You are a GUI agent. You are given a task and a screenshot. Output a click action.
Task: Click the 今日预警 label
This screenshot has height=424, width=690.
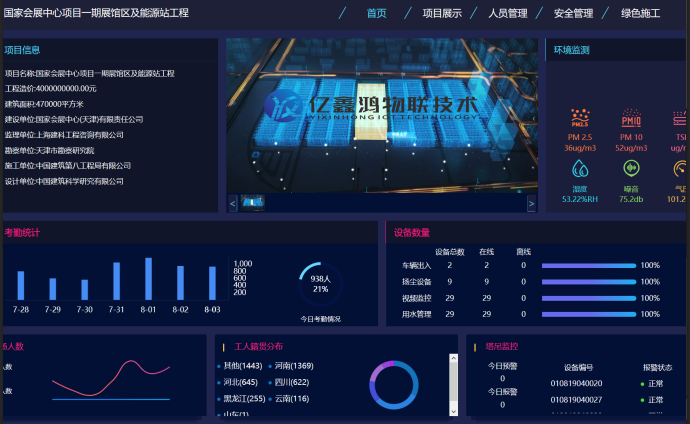pos(503,366)
